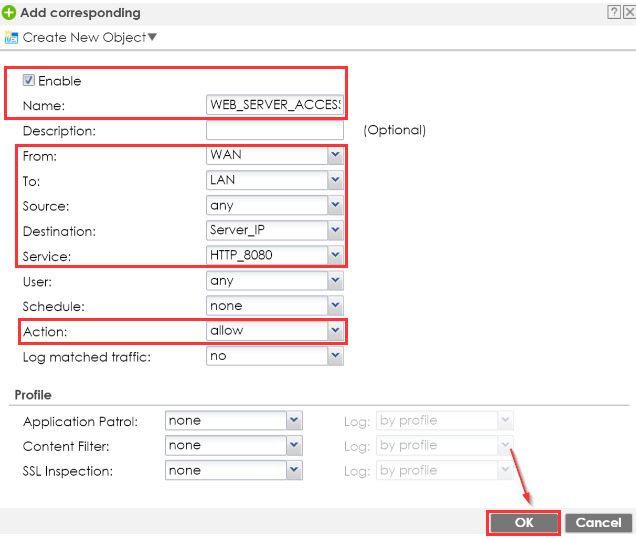Toggle the Enable checkbox
The width and height of the screenshot is (636, 538).
(28, 80)
